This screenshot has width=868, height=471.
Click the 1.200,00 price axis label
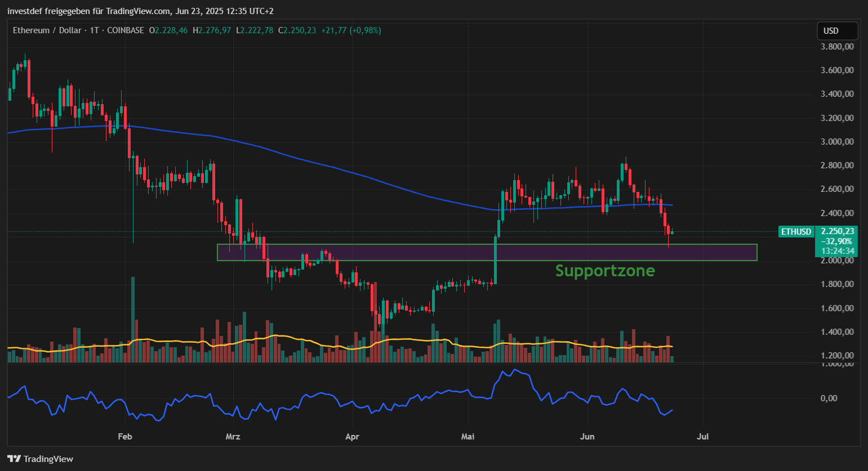pos(838,356)
